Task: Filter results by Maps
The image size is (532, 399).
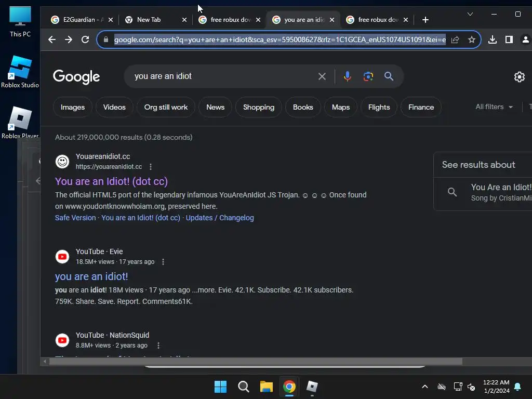Action: tap(341, 107)
